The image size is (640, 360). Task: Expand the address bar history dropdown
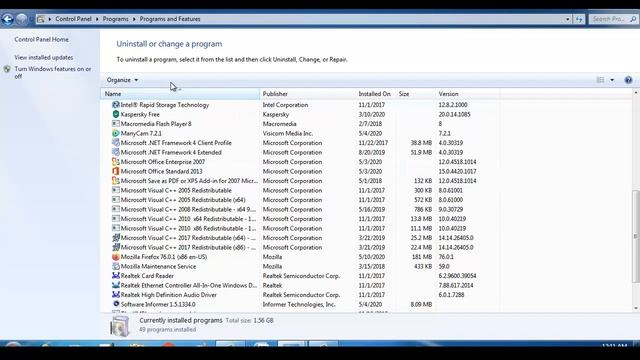pos(567,19)
